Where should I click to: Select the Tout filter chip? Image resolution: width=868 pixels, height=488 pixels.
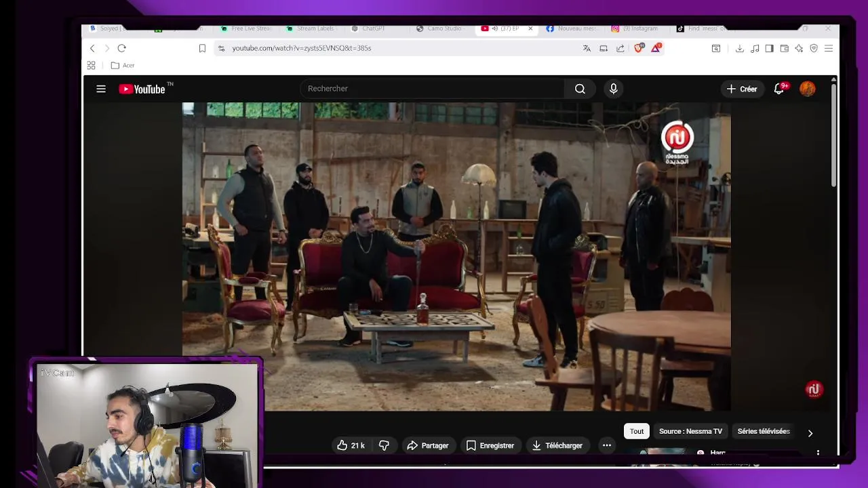637,431
